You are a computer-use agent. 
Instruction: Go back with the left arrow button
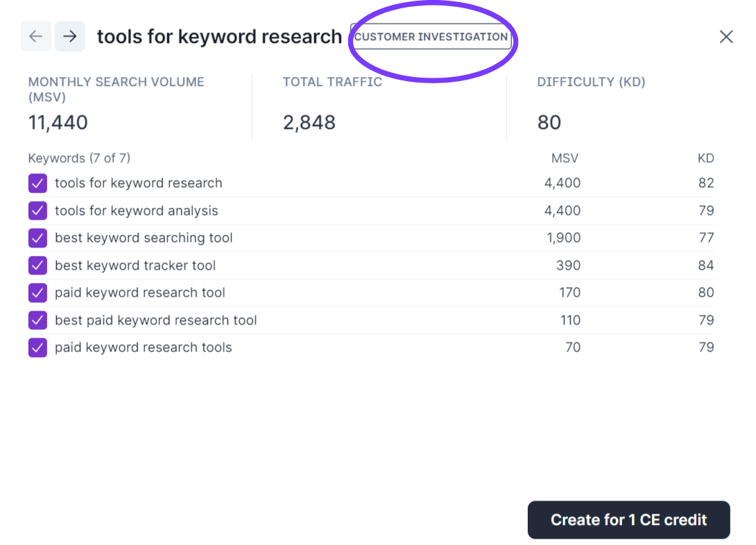point(36,37)
